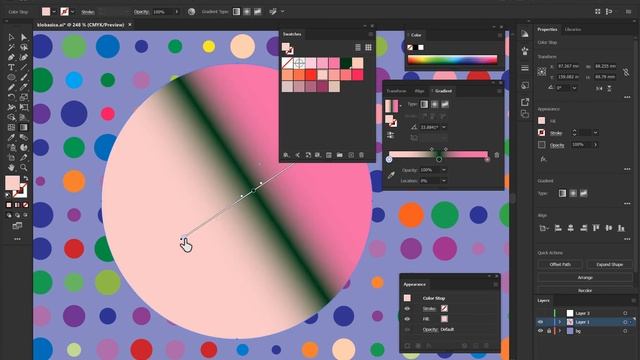Open fill color dropdown in control bar
The image size is (640, 360).
(x=54, y=12)
